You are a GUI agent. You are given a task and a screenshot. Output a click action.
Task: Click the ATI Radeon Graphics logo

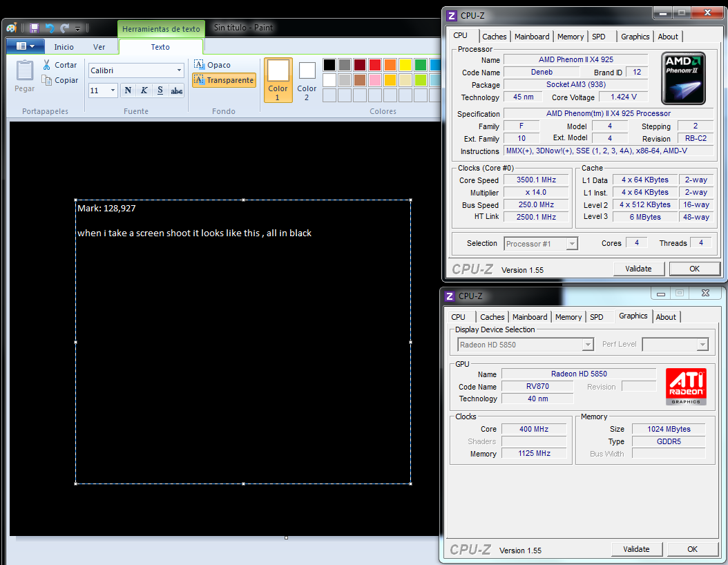coord(686,387)
